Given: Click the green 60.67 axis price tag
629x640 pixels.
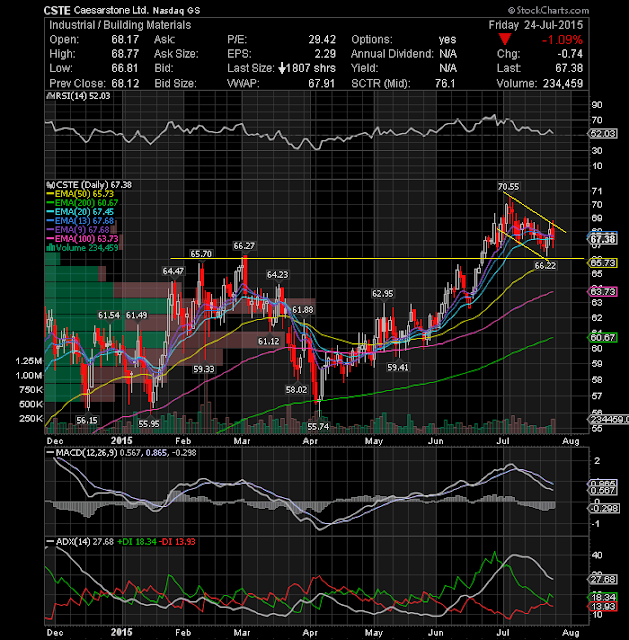Looking at the screenshot, I should point(602,338).
